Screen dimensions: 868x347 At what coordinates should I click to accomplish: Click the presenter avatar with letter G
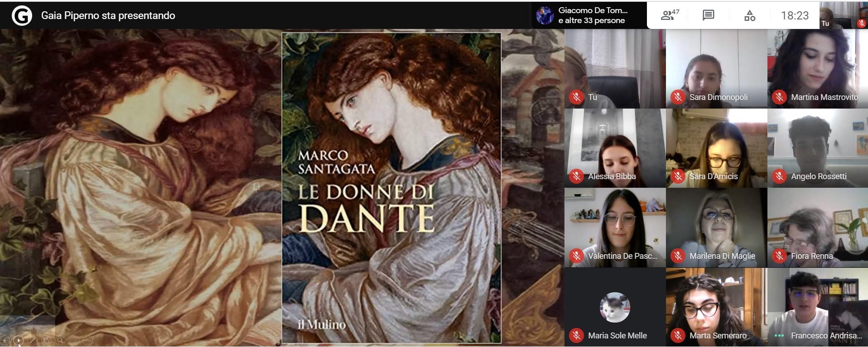coord(22,16)
